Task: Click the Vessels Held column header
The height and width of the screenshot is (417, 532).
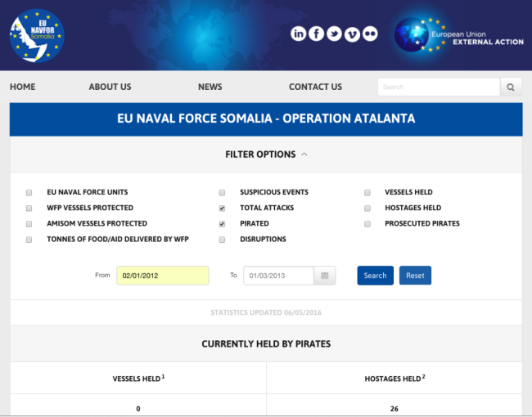Action: pyautogui.click(x=138, y=378)
